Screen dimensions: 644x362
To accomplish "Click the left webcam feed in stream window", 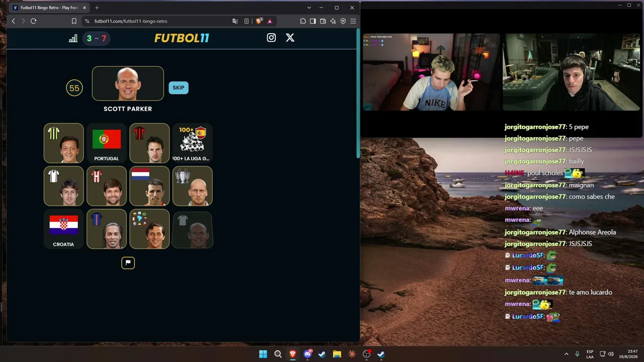I will 432,72.
